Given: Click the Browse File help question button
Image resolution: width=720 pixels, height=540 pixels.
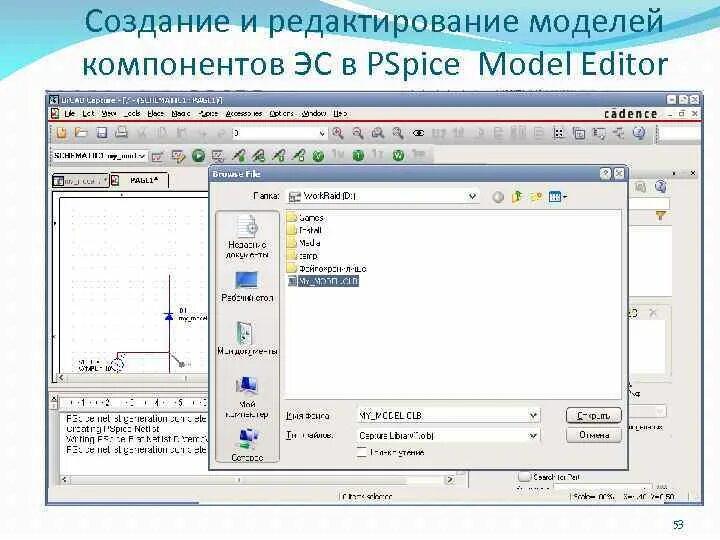Looking at the screenshot, I should [x=606, y=174].
